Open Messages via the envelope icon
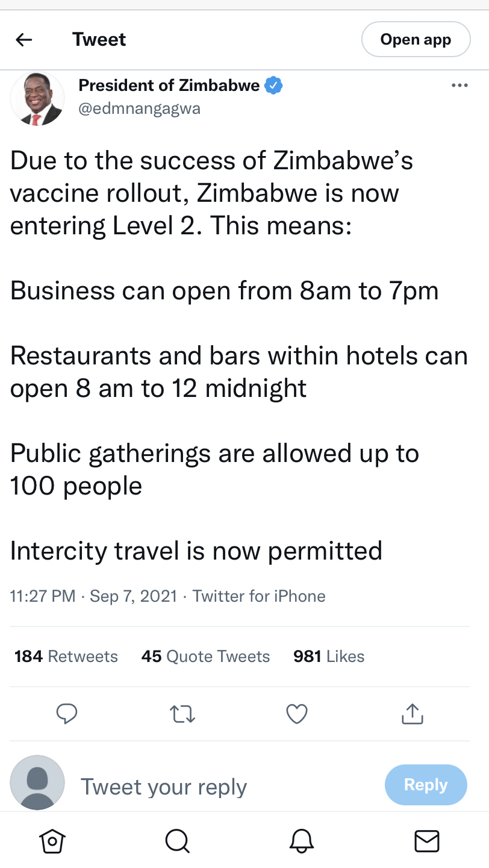 coord(428,841)
